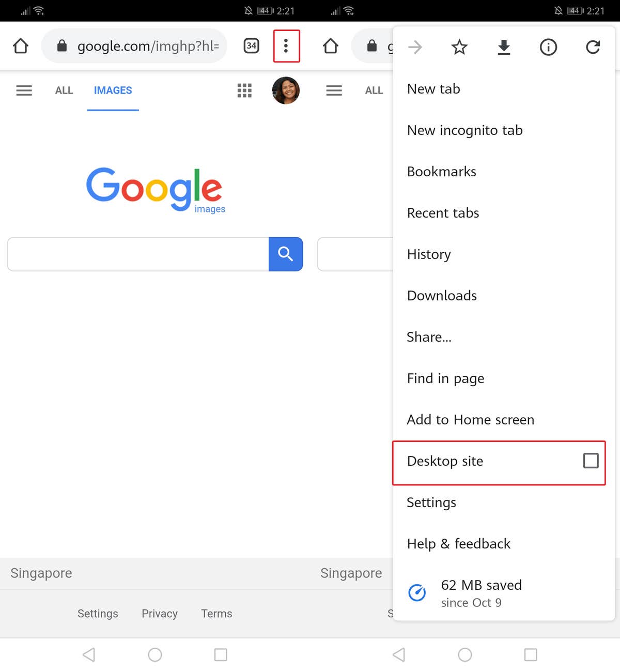This screenshot has height=672, width=620.
Task: View page info using the info icon
Action: [x=548, y=47]
